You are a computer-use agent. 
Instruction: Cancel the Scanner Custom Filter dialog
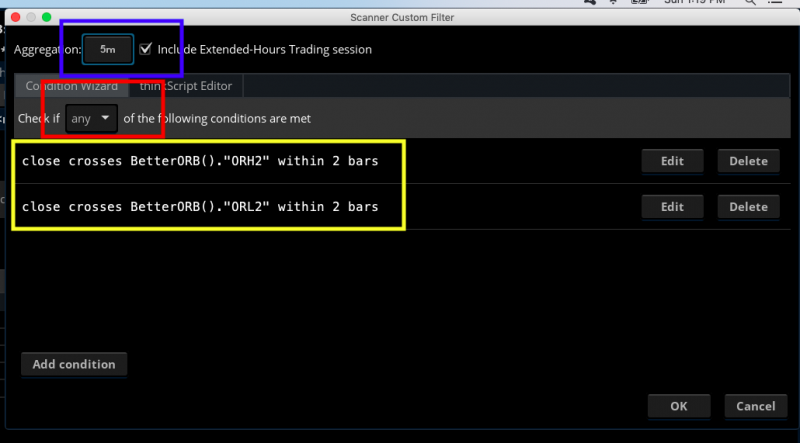(755, 406)
